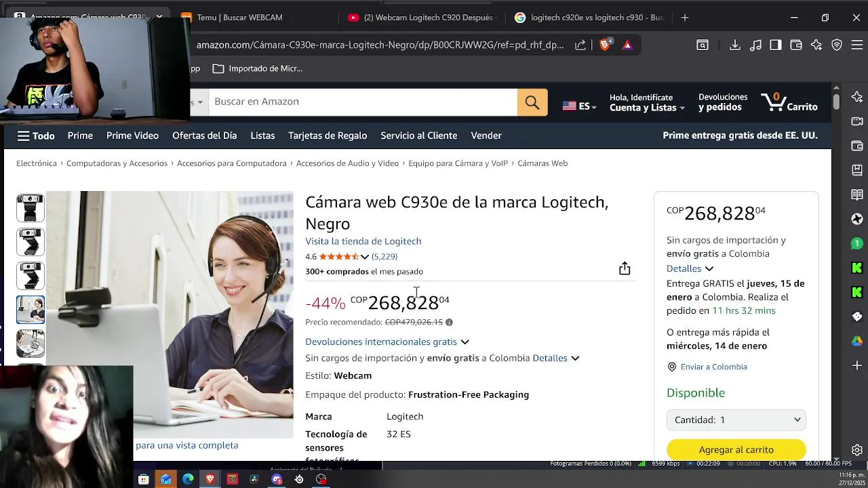Click the Cámaras Web breadcrumb
The height and width of the screenshot is (488, 868).
(x=542, y=163)
